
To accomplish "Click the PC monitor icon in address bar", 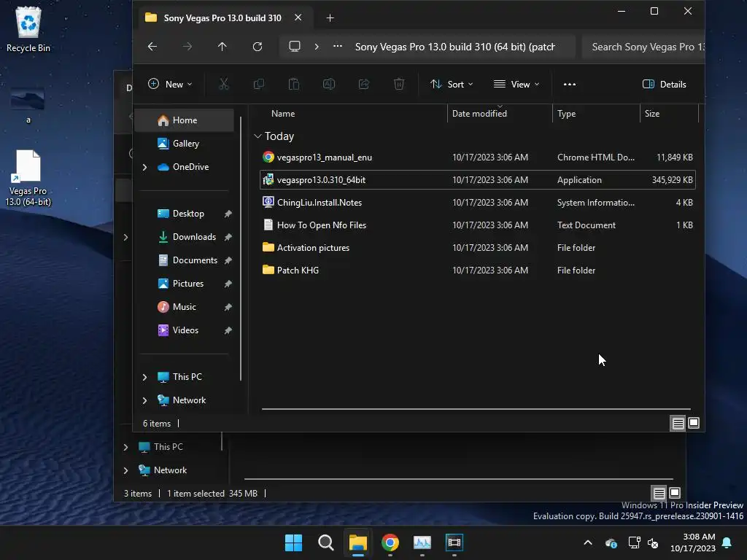I will (x=295, y=47).
